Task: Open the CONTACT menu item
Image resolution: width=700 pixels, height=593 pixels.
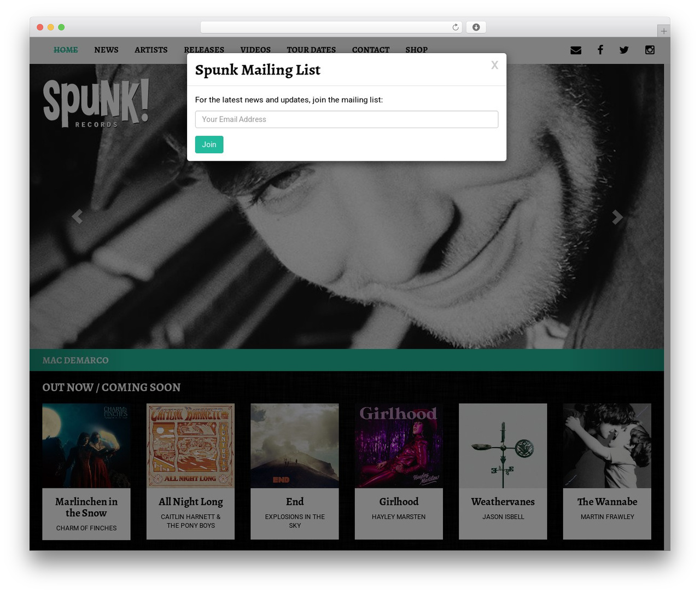Action: pos(371,50)
